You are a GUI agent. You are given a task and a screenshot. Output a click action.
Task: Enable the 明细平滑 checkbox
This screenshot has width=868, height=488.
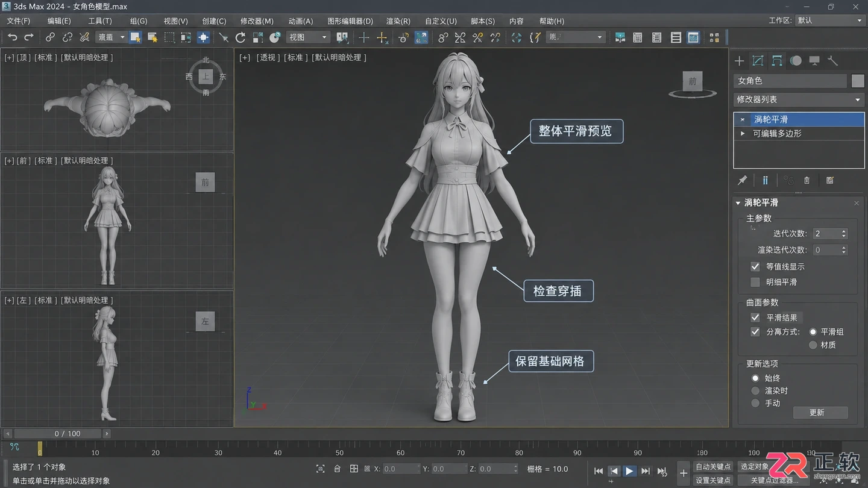pos(755,282)
